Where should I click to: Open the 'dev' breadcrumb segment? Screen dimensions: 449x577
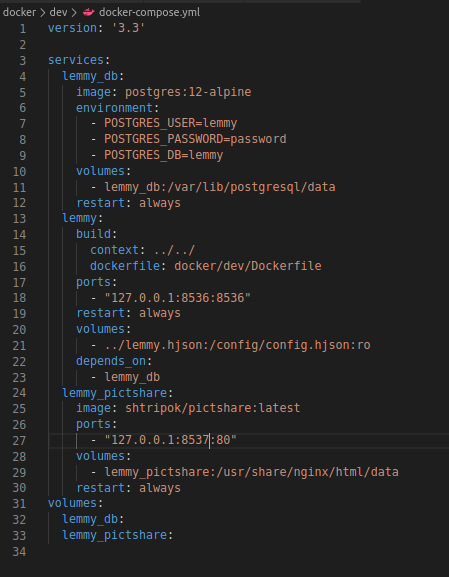59,12
